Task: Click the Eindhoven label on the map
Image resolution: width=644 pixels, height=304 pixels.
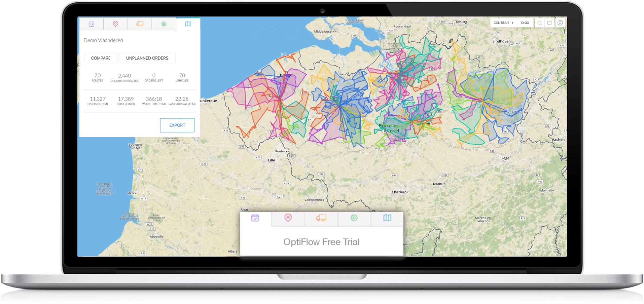Action: (x=501, y=41)
